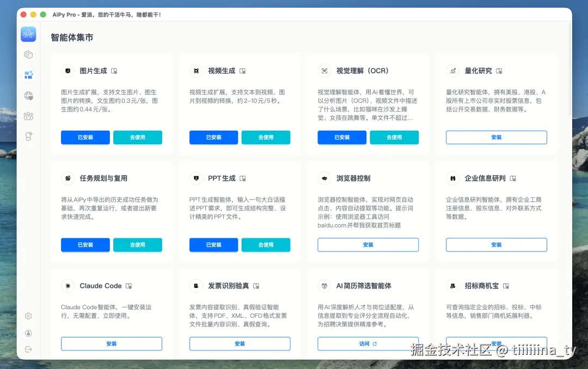Click the 图片生成 camera icon
This screenshot has height=369, width=588.
68,71
